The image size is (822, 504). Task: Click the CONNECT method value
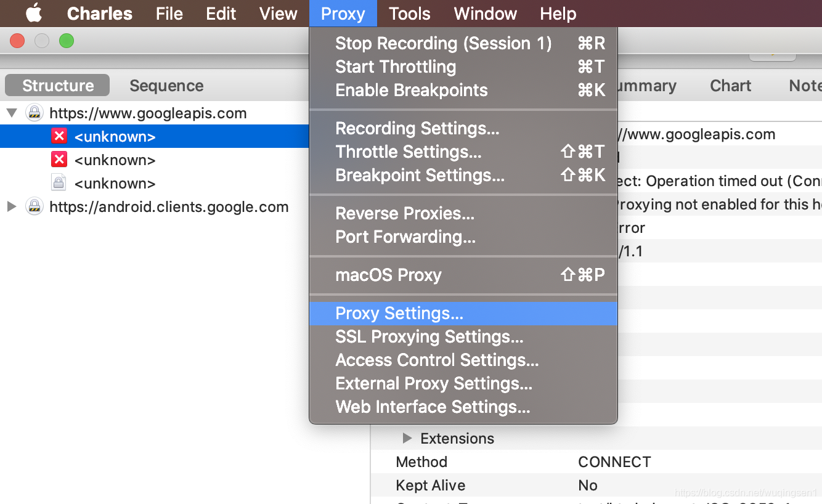(x=614, y=462)
